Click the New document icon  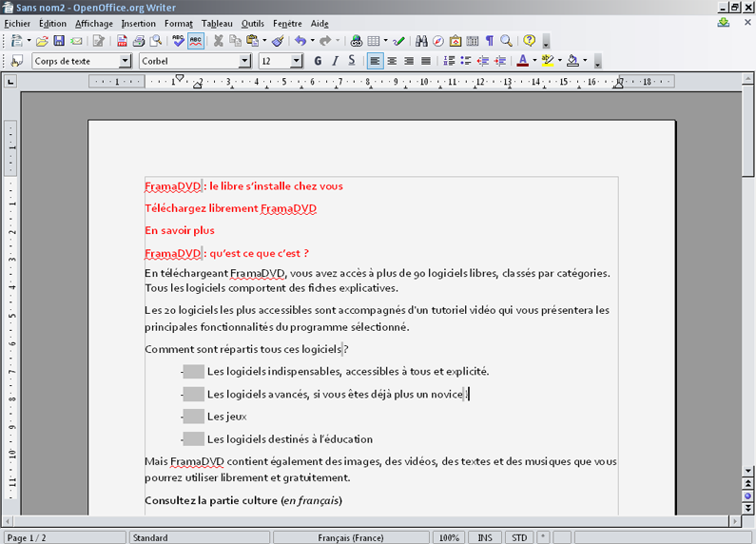(16, 41)
